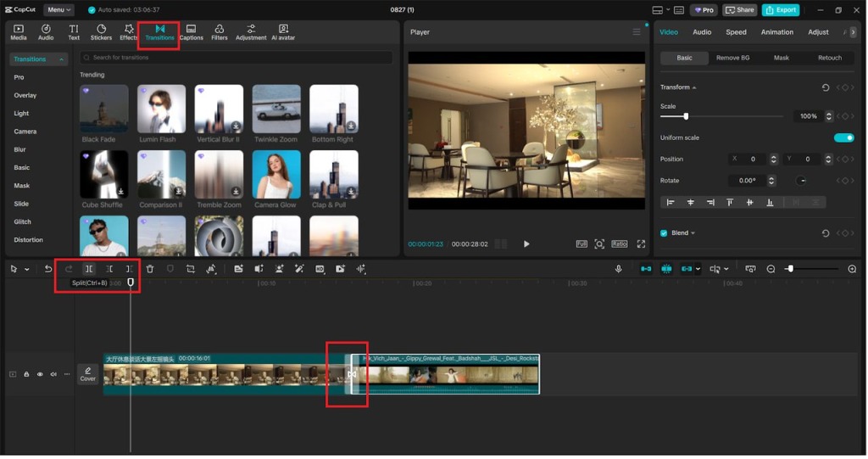868x459 pixels.
Task: Select the Crop tool in timeline toolbar
Action: [x=191, y=269]
